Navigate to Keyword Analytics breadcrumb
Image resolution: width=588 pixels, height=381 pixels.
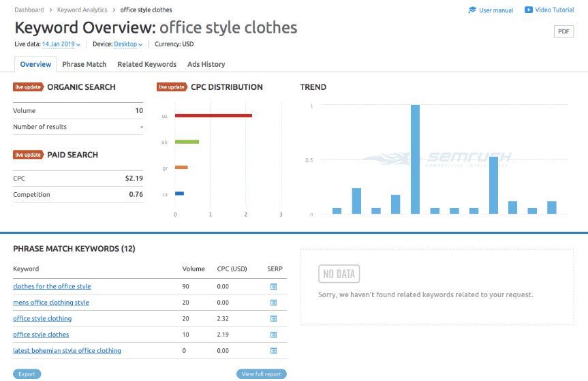coord(82,10)
